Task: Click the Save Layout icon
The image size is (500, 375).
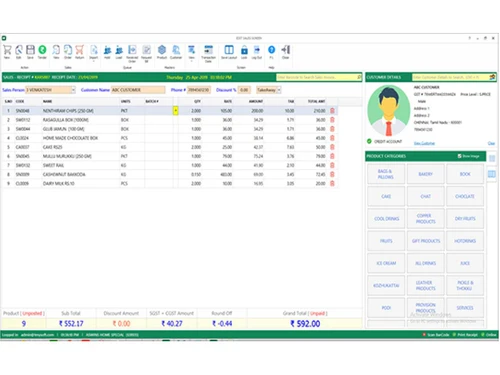Action: coord(229,51)
